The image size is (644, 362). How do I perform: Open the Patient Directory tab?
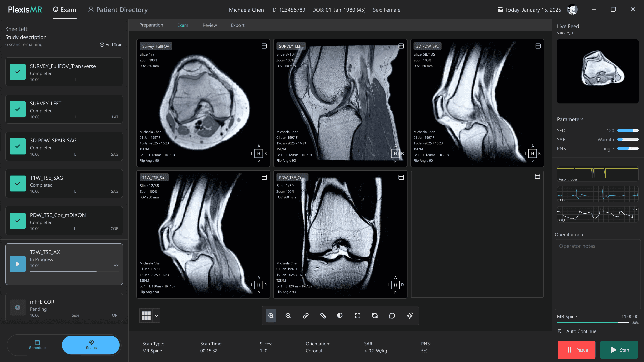(x=118, y=10)
